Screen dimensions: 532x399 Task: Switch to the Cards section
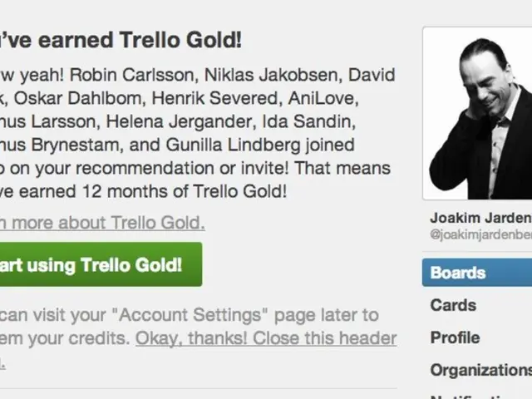(453, 305)
